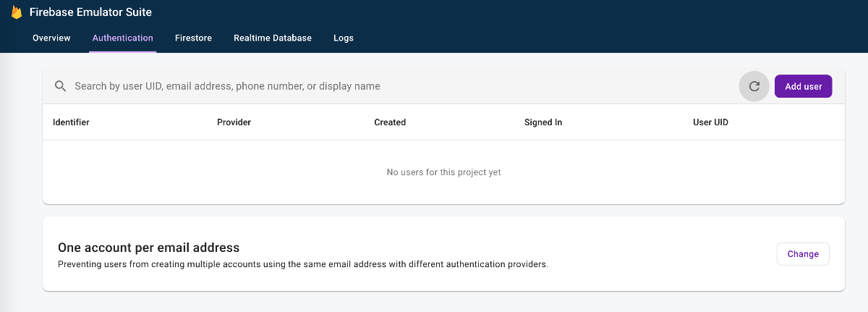
Task: Focus the user search field
Action: (401, 86)
